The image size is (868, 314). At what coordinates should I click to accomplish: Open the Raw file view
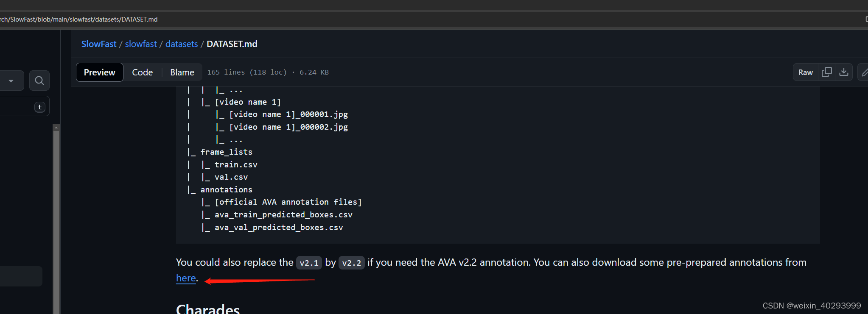click(x=806, y=72)
